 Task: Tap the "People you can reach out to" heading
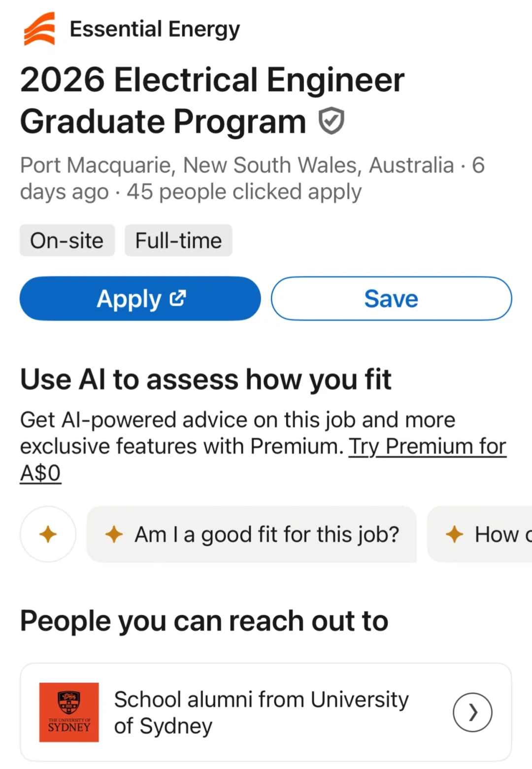pos(204,621)
